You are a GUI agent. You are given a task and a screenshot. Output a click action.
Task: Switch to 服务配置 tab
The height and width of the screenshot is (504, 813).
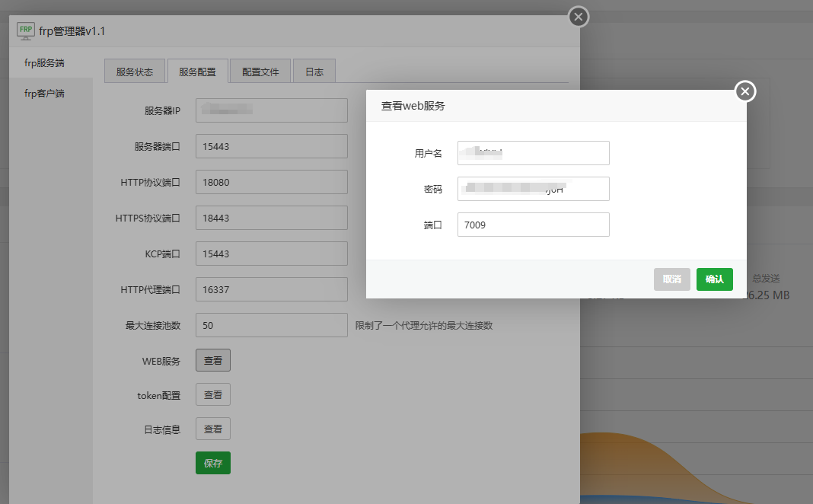(198, 72)
